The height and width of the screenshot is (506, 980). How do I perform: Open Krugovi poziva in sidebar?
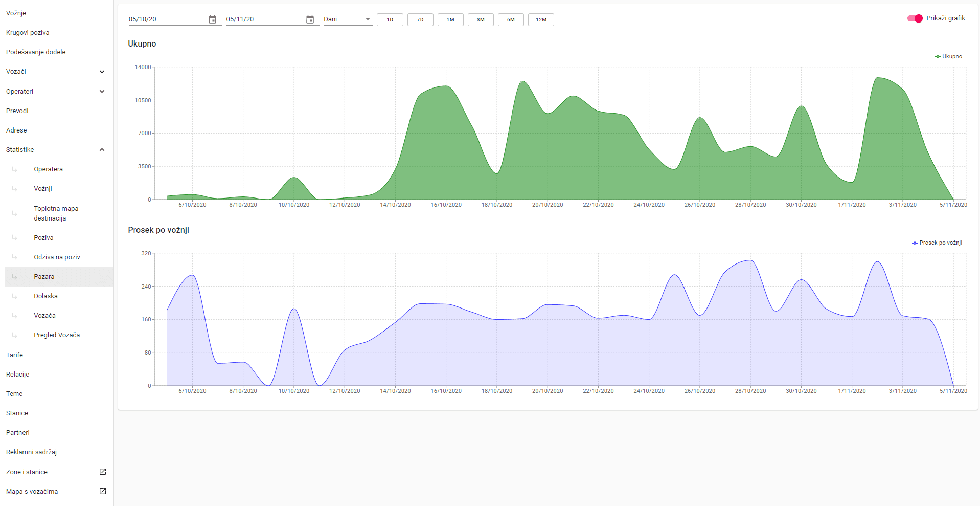coord(28,33)
